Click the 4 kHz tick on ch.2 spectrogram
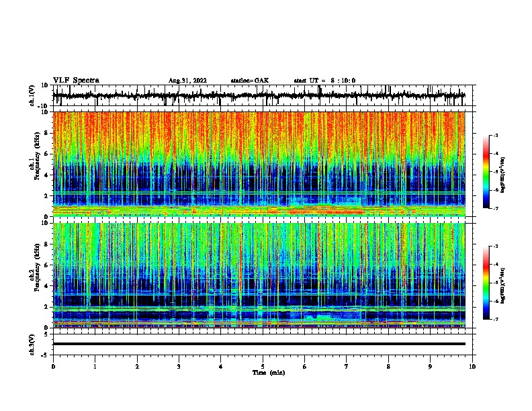The image size is (532, 411). pos(46,286)
